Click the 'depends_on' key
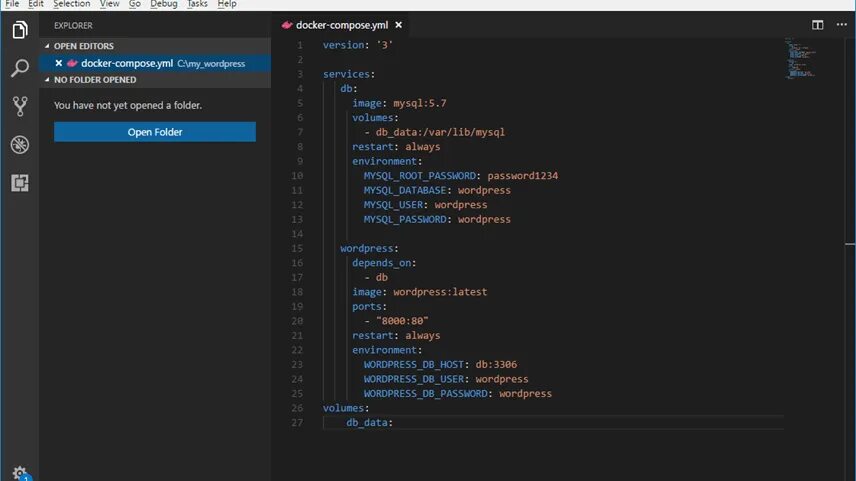Image resolution: width=856 pixels, height=481 pixels. (x=381, y=263)
